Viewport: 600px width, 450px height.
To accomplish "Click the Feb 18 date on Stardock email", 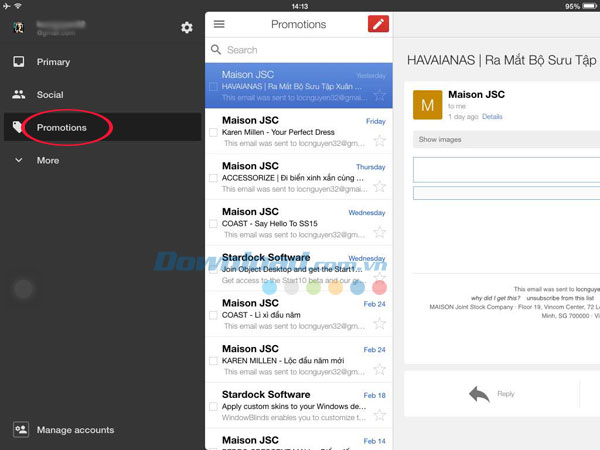I will [374, 395].
